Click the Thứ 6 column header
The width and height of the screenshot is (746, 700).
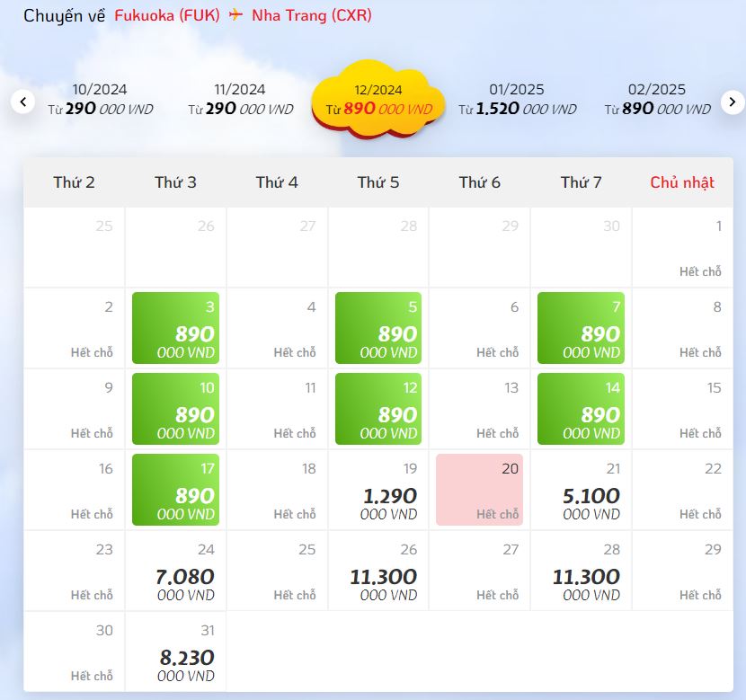pyautogui.click(x=480, y=182)
